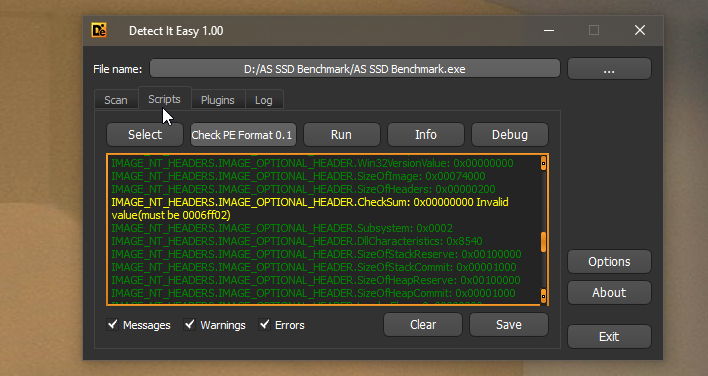Viewport: 708px width, 376px height.
Task: Close the Detect It Easy window
Action: [x=639, y=30]
